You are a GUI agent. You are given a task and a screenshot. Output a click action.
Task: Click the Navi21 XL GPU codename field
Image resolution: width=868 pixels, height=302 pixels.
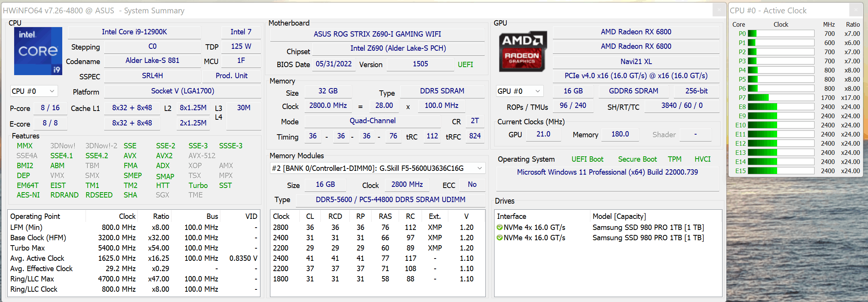click(x=636, y=61)
